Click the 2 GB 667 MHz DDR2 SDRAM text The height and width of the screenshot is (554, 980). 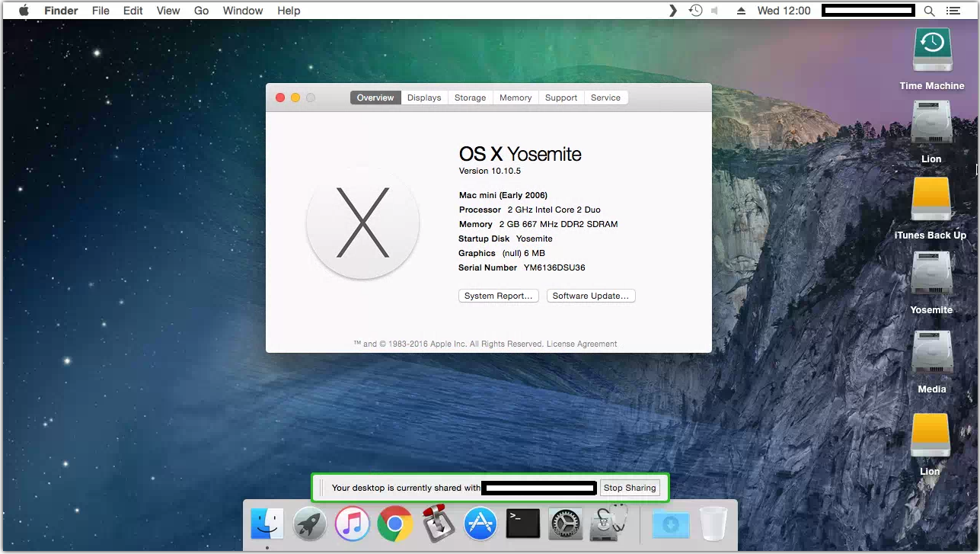click(x=558, y=224)
